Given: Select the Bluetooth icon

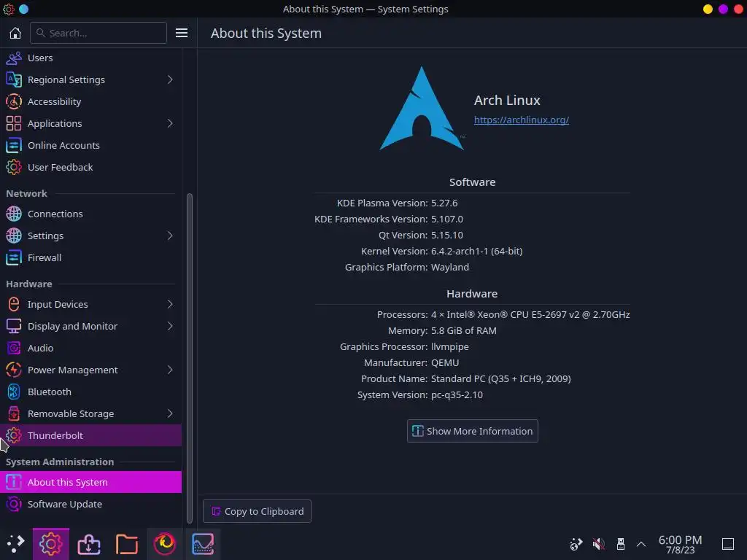Looking at the screenshot, I should point(14,392).
